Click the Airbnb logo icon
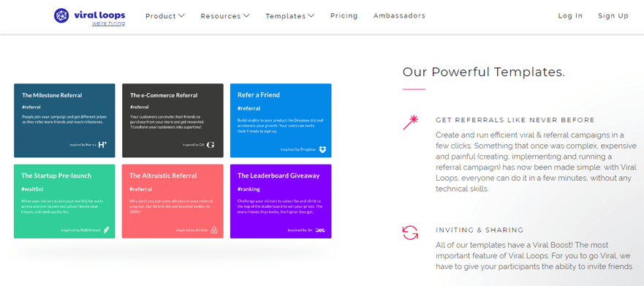 (x=214, y=230)
